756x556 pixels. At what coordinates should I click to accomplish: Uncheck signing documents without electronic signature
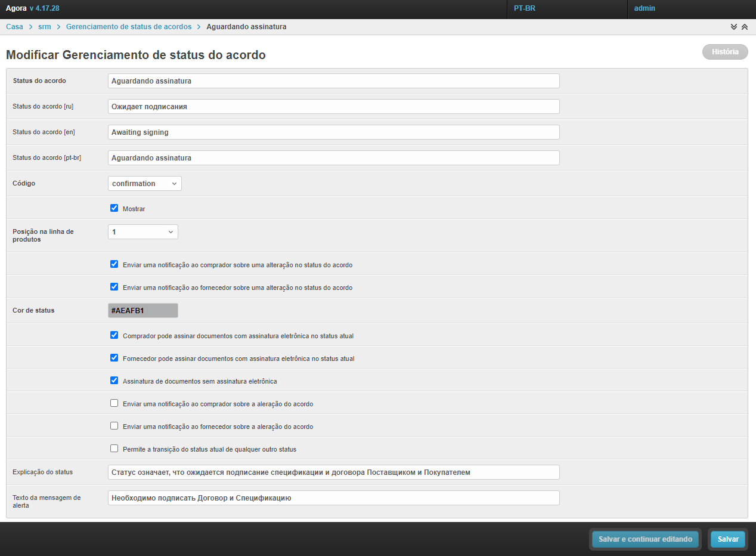114,381
